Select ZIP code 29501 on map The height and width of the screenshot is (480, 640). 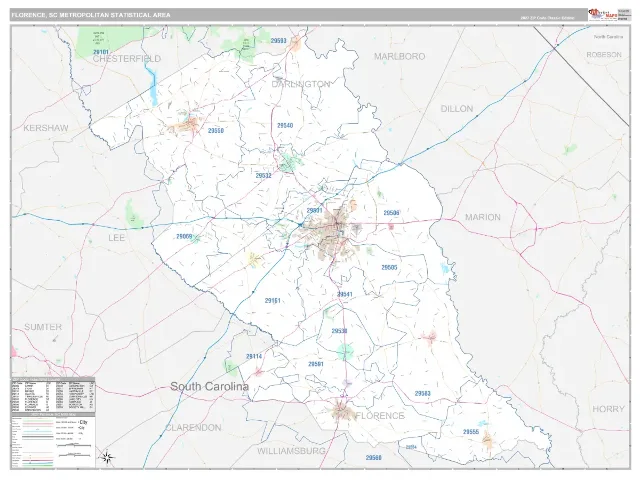tap(314, 211)
